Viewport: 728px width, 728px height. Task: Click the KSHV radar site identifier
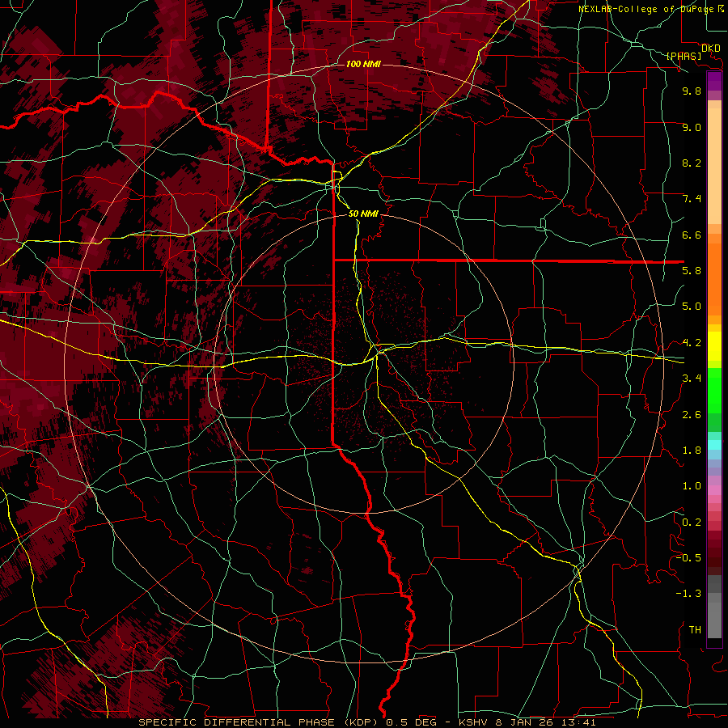pos(474,722)
